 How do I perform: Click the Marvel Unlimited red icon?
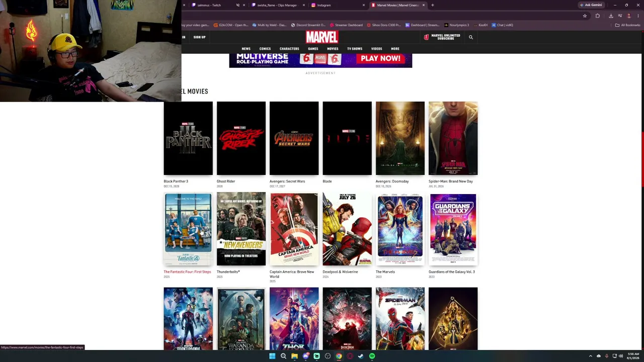[426, 37]
